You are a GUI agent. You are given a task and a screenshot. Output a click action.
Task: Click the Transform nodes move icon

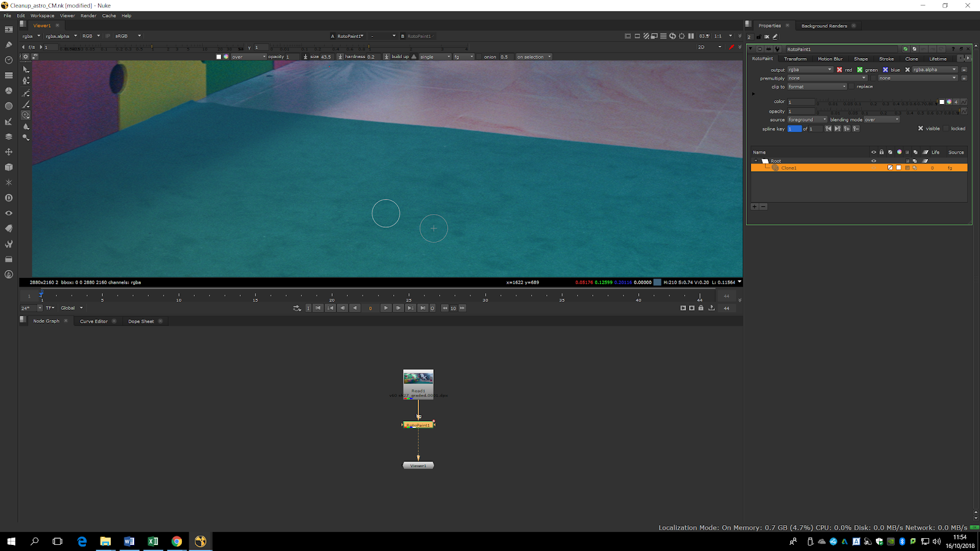coord(9,152)
